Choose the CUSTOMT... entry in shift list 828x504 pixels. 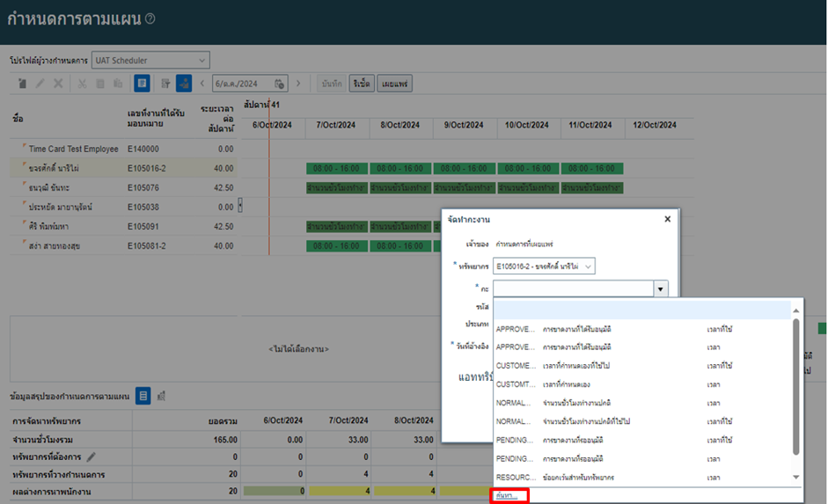[x=516, y=384]
